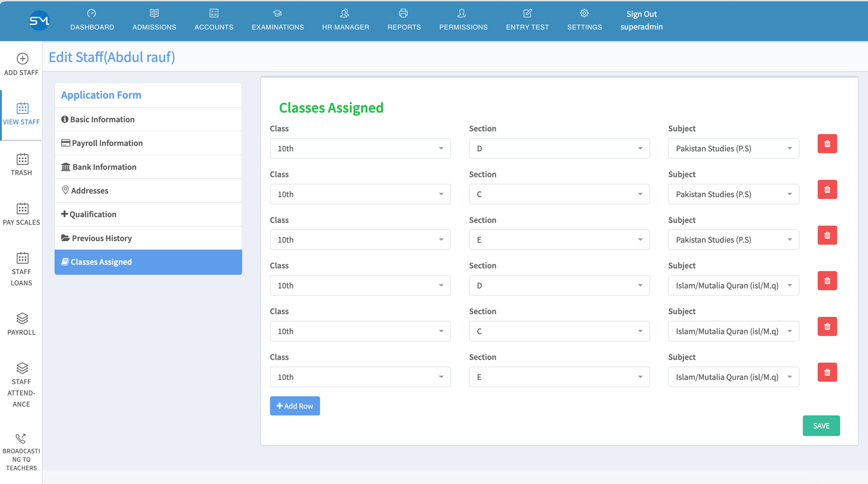
Task: Click the SM logo icon
Action: (39, 21)
